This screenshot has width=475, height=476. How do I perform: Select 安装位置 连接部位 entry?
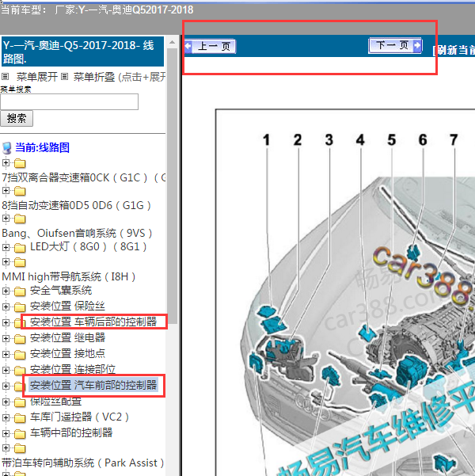pos(73,369)
